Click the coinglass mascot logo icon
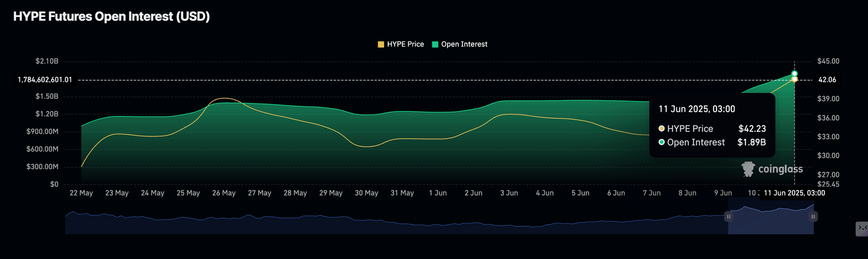 point(749,169)
